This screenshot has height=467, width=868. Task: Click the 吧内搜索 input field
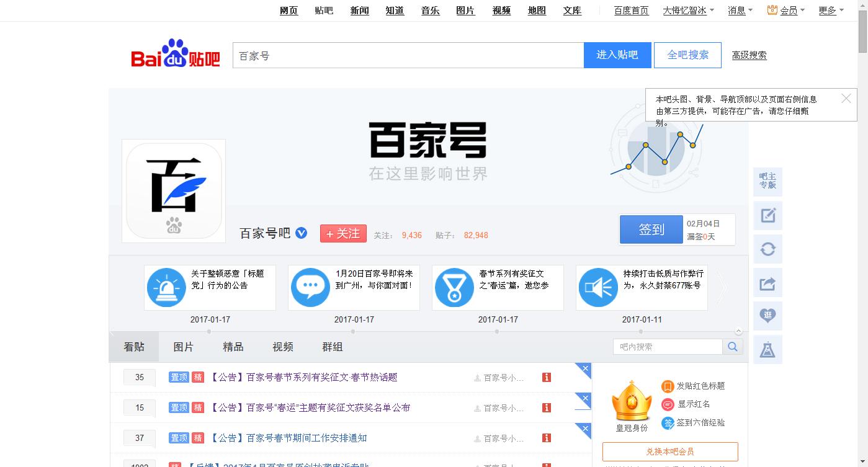[x=668, y=347]
